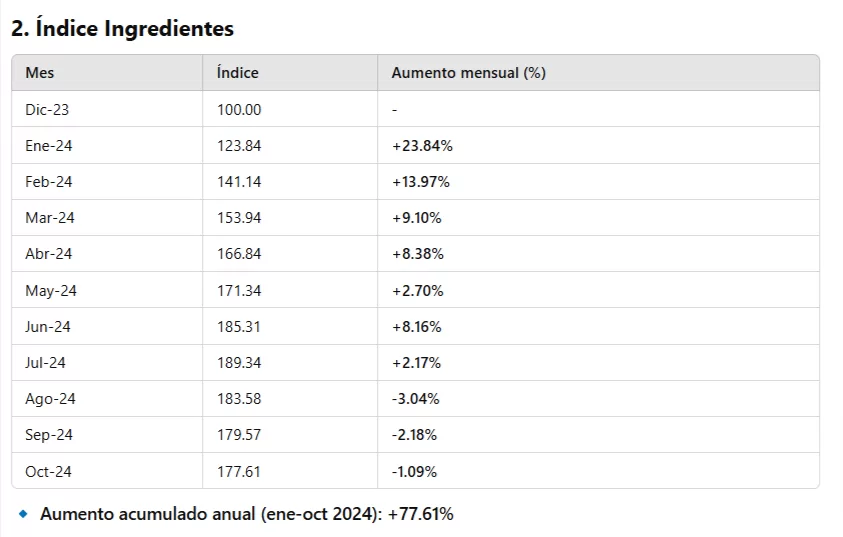The image size is (843, 537).
Task: Select the Dic-23 month cell
Action: pyautogui.click(x=46, y=110)
